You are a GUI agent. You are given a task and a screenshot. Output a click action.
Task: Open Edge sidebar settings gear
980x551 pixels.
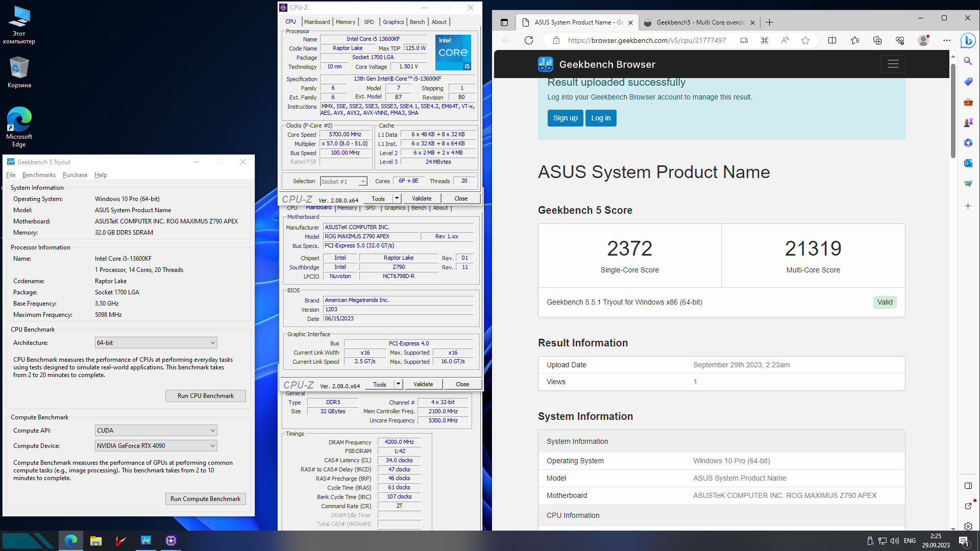tap(968, 526)
